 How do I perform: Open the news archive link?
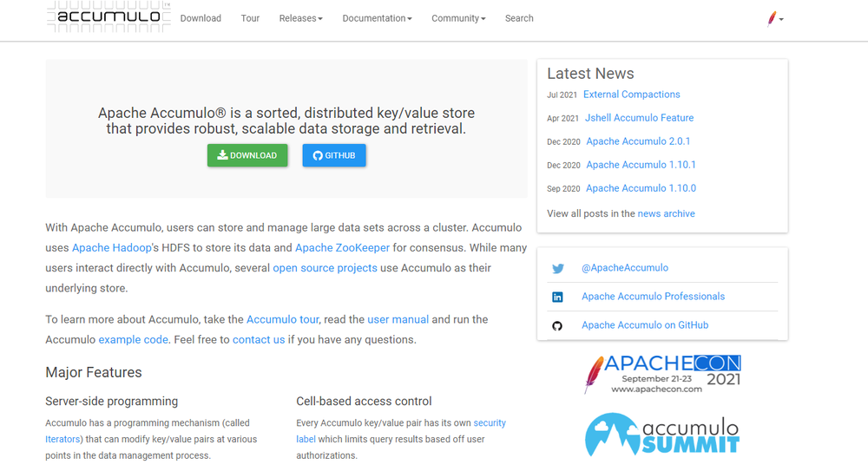point(666,213)
